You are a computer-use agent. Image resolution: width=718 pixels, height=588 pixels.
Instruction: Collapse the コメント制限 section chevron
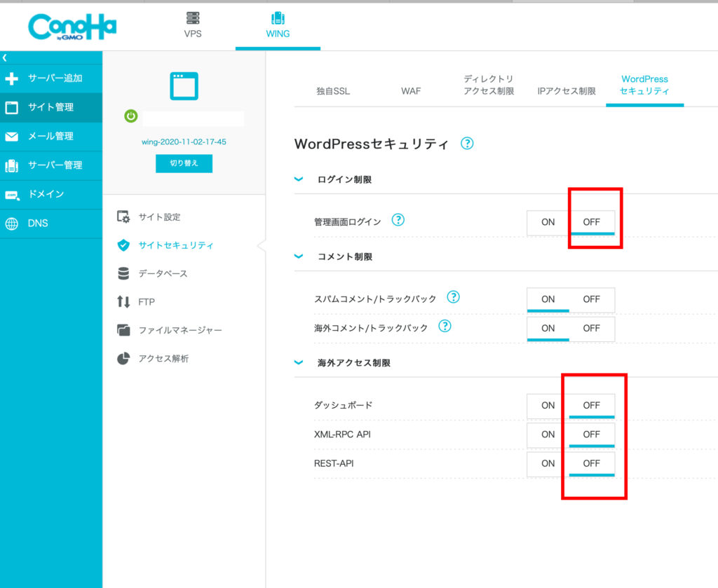(x=299, y=257)
